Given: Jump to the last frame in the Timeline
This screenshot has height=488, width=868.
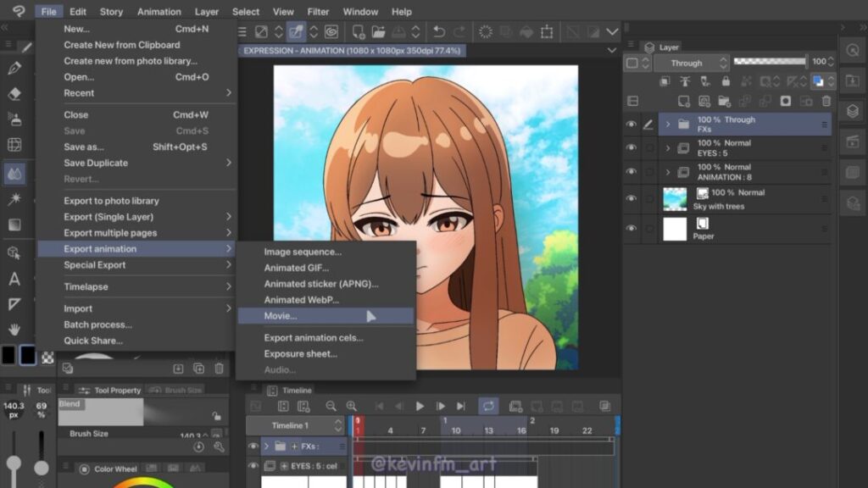Looking at the screenshot, I should [x=461, y=407].
